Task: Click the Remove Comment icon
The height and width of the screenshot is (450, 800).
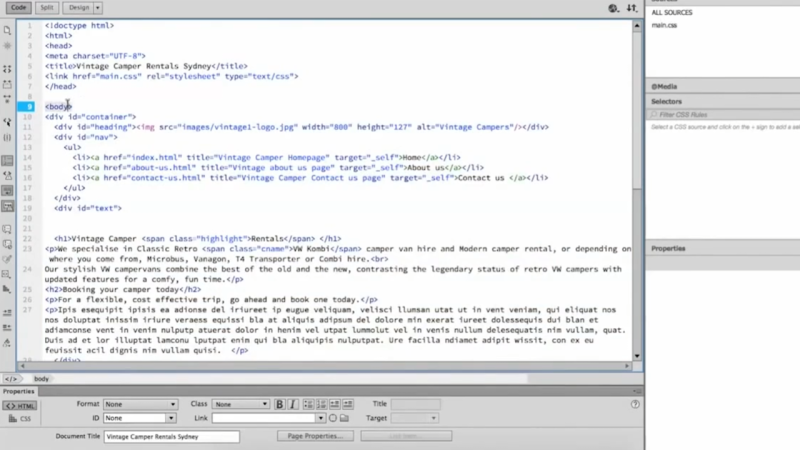Action: pyautogui.click(x=7, y=244)
